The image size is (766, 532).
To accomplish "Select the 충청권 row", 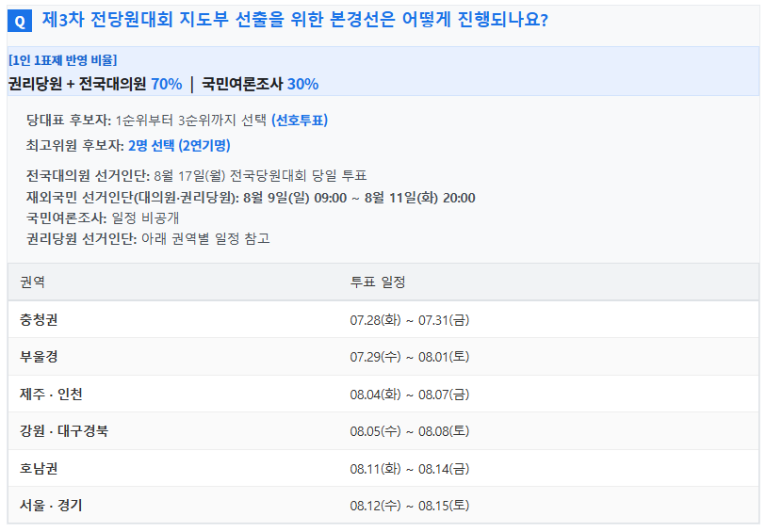I will point(383,320).
